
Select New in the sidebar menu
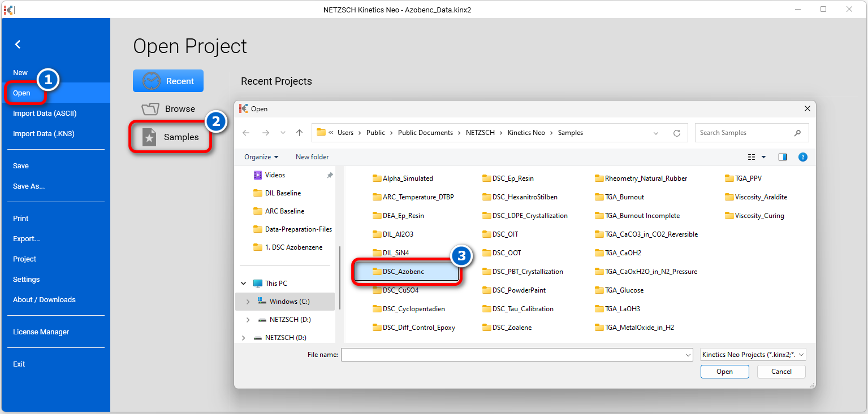[x=20, y=72]
